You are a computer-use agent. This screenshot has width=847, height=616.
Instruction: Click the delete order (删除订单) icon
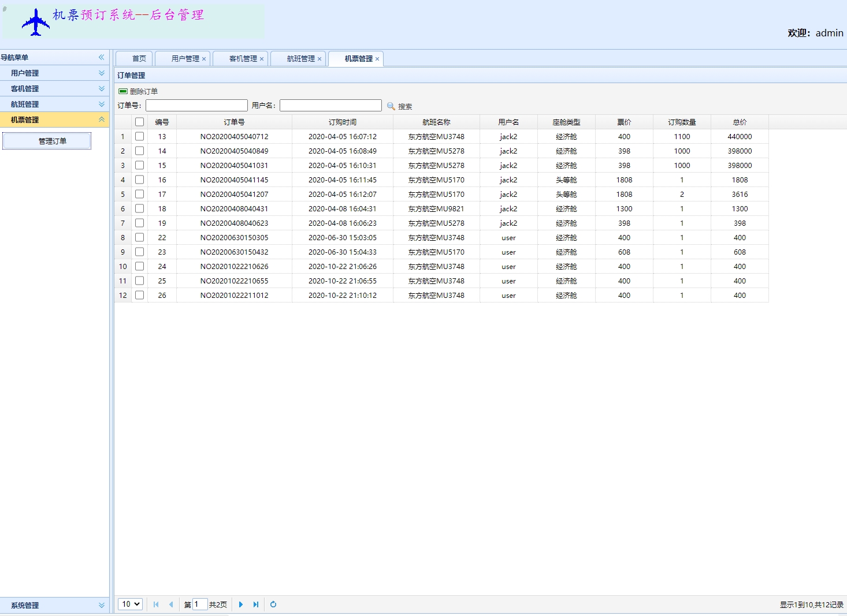coord(123,91)
